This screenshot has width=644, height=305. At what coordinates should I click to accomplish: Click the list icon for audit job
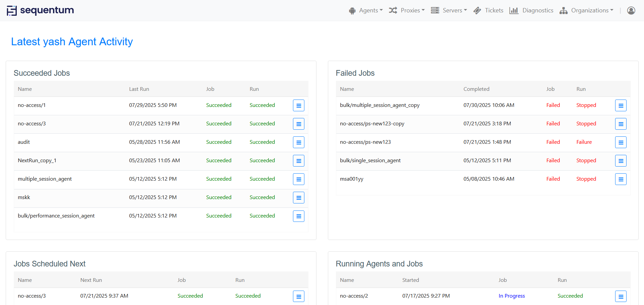[298, 142]
